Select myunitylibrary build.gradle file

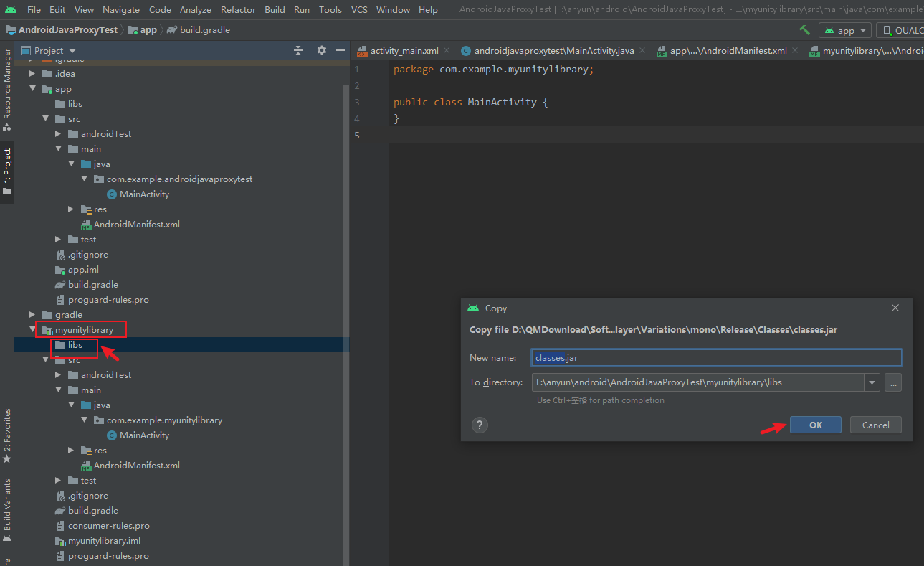(x=87, y=510)
